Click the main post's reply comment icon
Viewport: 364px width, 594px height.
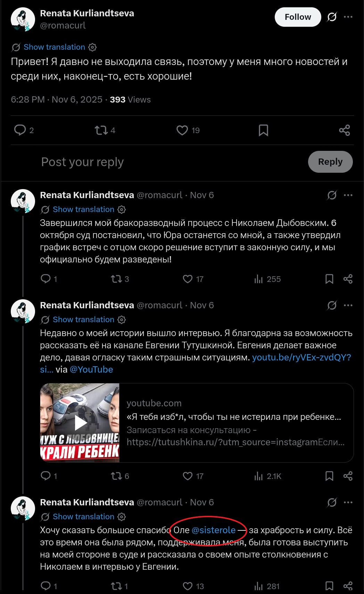pos(20,130)
